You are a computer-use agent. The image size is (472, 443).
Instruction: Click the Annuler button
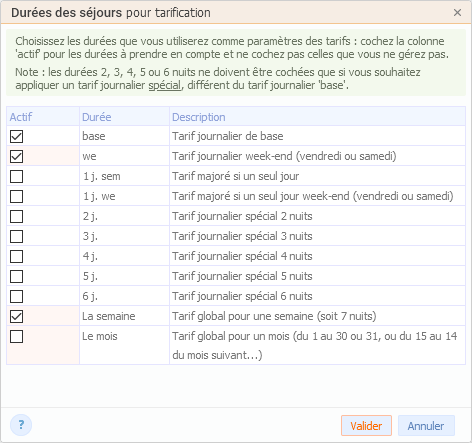[426, 426]
